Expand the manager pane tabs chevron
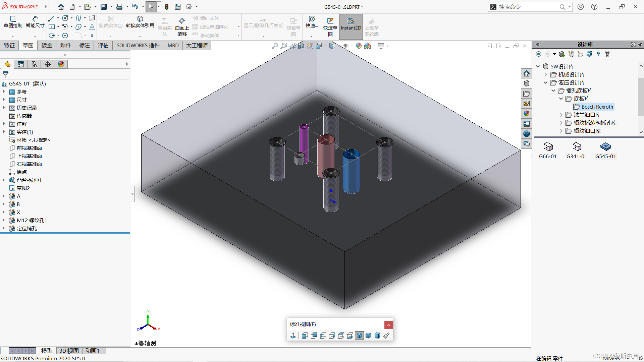This screenshot has height=362, width=644. 126,64
